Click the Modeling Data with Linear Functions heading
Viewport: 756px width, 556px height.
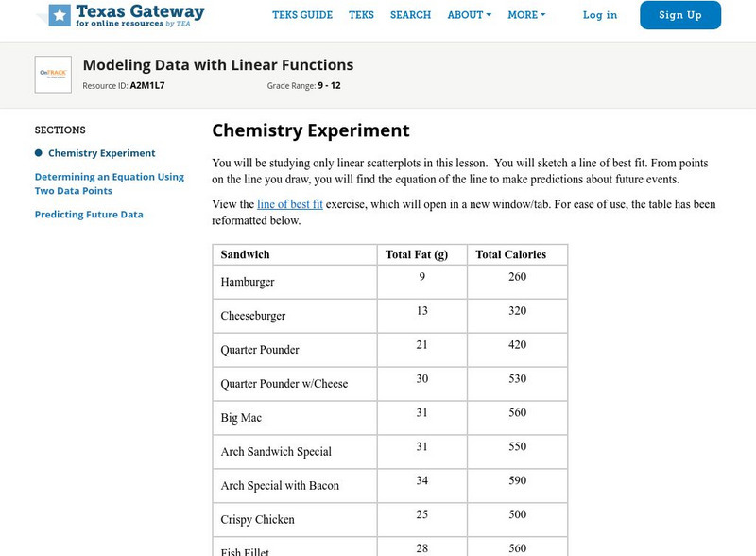pos(218,65)
